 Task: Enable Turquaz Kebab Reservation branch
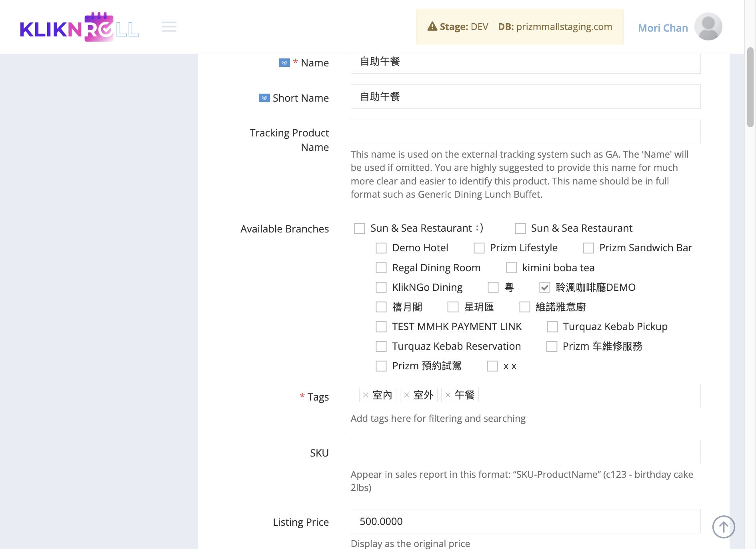click(381, 347)
